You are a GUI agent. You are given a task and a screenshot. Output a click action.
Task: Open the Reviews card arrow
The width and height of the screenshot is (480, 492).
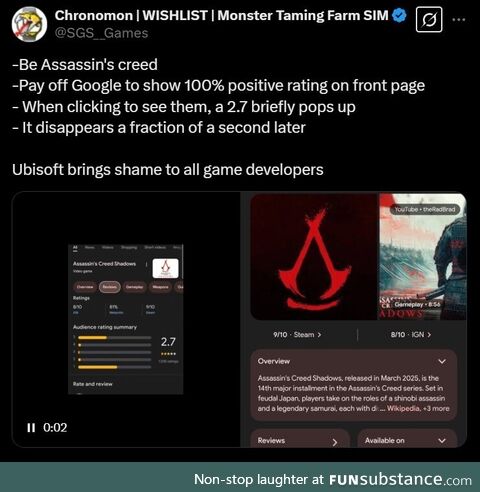point(335,442)
